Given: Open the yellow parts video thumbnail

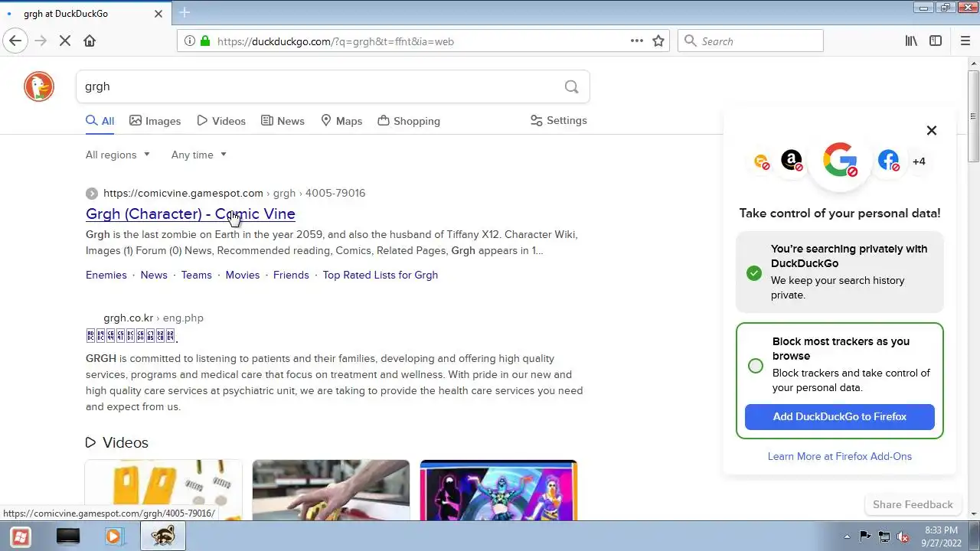Looking at the screenshot, I should pos(163,490).
